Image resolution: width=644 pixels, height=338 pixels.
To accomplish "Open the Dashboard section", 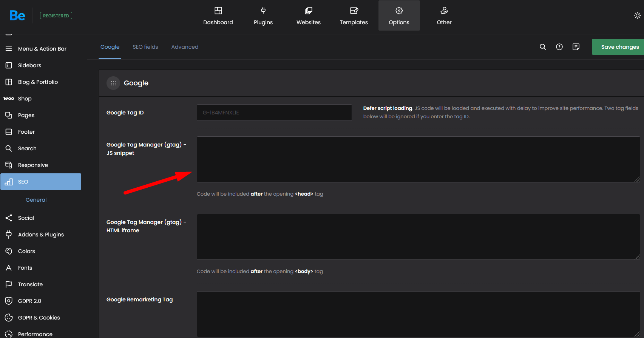I will click(x=218, y=15).
